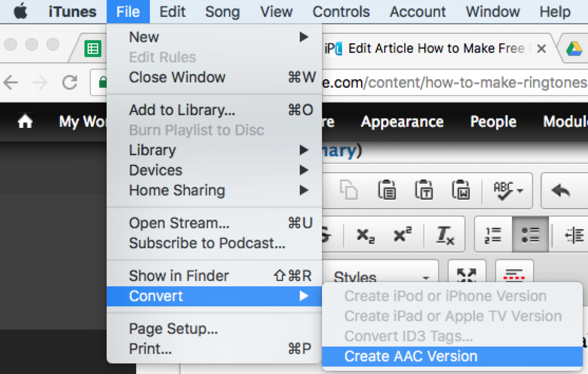Select Create AAC Version
This screenshot has height=374, width=588.
(411, 356)
